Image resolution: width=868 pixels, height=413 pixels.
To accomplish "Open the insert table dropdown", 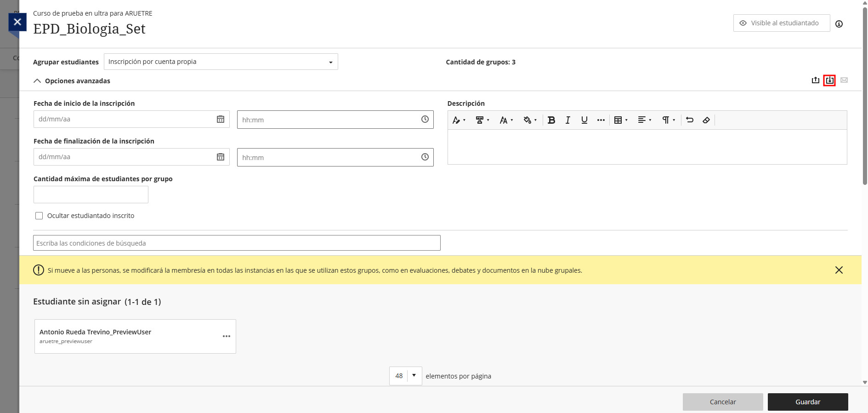I will click(x=620, y=120).
